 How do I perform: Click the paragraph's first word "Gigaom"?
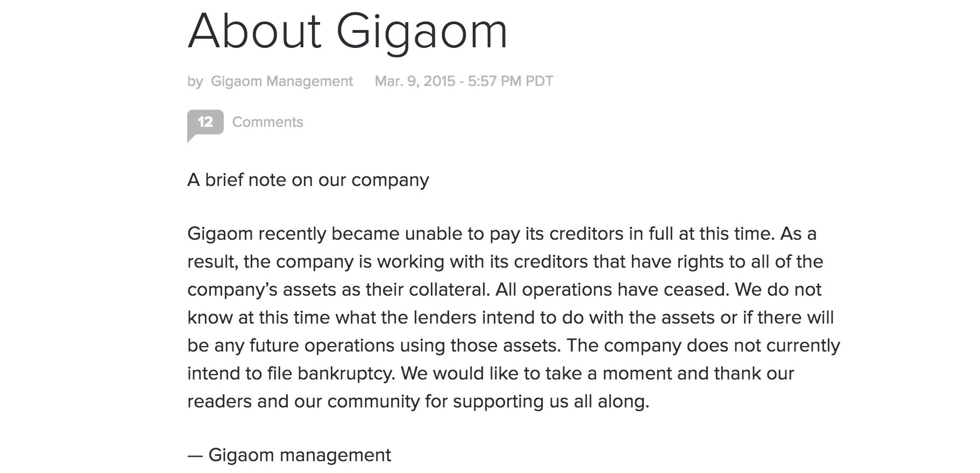220,234
